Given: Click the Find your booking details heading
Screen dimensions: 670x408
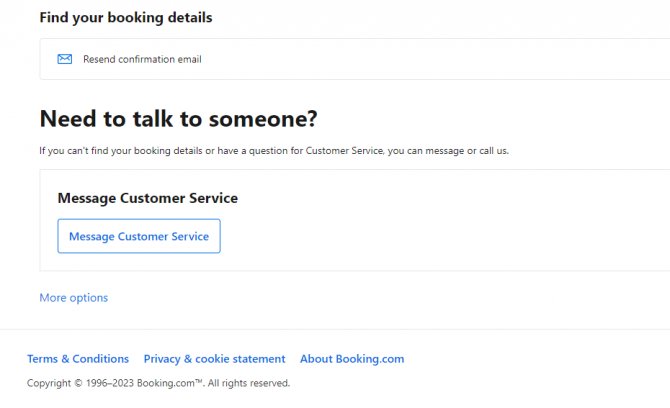Looking at the screenshot, I should point(126,18).
